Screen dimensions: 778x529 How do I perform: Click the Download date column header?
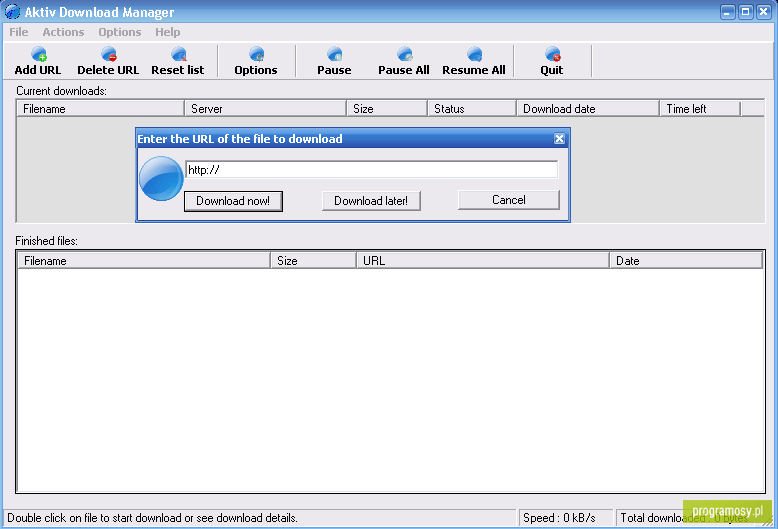click(588, 109)
